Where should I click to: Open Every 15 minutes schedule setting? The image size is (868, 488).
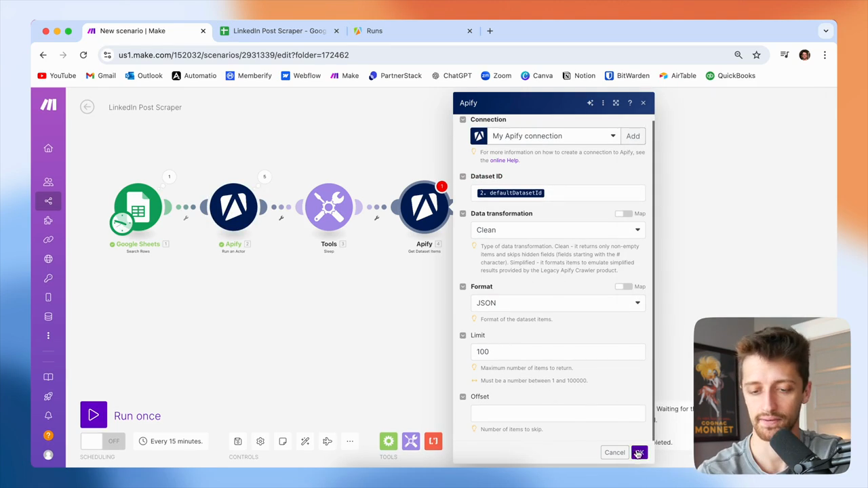coord(171,441)
